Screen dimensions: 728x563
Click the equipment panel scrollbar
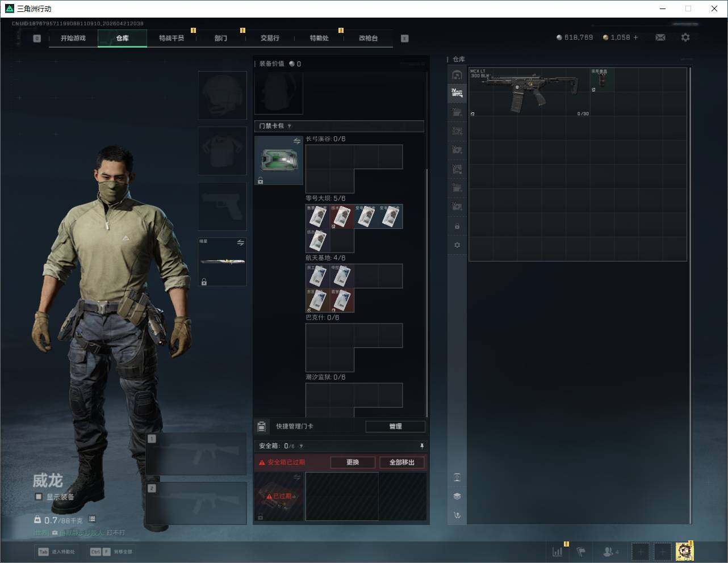(427, 292)
